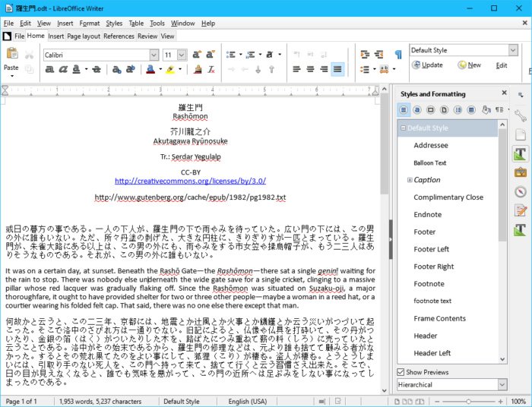Show Table Styles in sidebar
532x407 pixels.
(471, 110)
